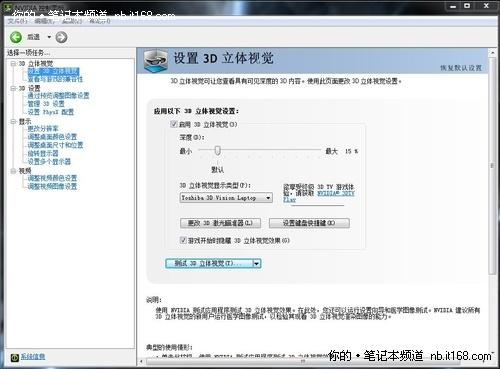This screenshot has width=500, height=369.
Task: Click the gray Forward arrow icon
Action: pos(61,37)
